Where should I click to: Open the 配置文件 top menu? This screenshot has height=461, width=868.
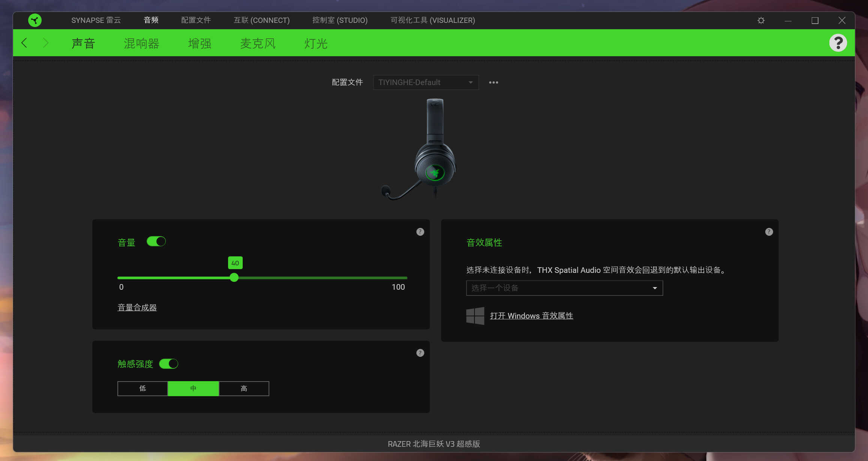tap(196, 20)
